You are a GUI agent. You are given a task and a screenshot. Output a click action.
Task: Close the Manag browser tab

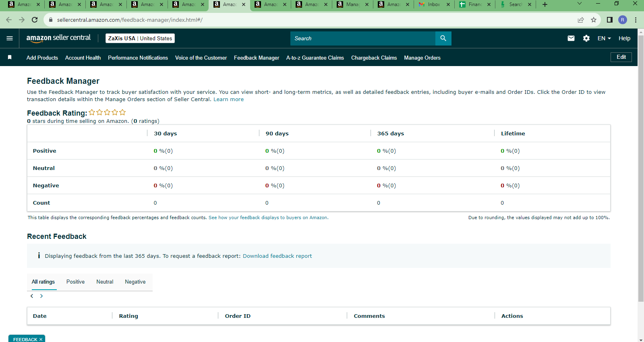367,4
